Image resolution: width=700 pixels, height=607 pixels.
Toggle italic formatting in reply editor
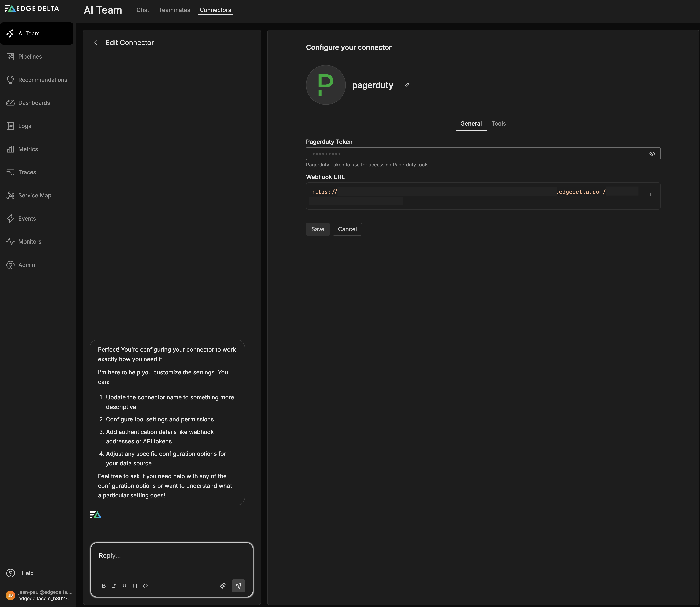114,586
